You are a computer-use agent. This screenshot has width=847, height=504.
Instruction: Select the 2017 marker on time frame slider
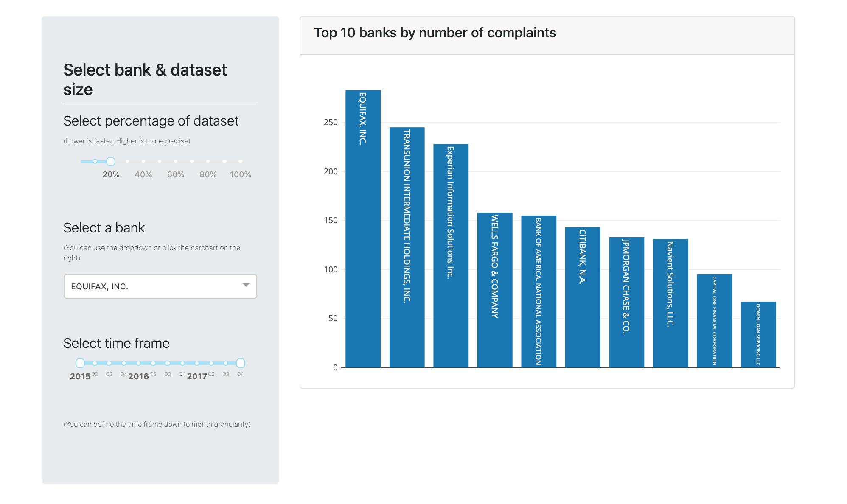197,363
